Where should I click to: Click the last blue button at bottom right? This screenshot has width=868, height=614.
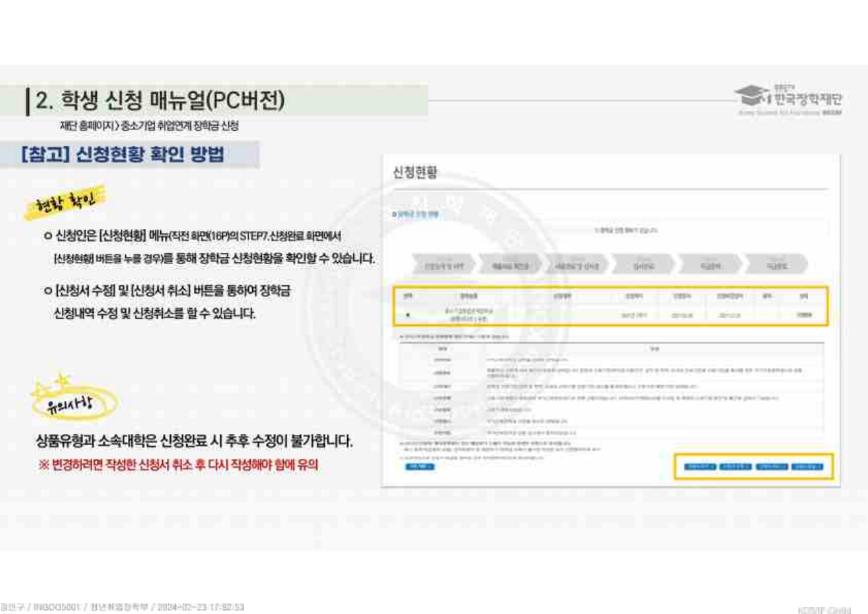[807, 466]
